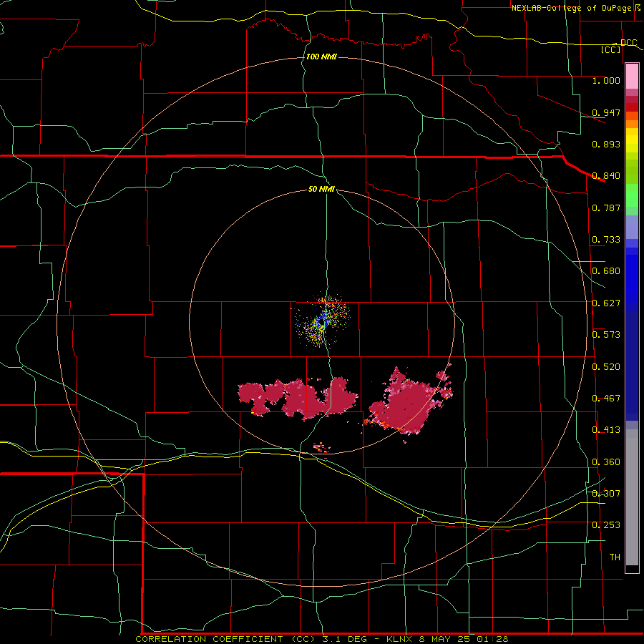
Task: Click the 0.733 color scale value
Action: pyautogui.click(x=606, y=240)
